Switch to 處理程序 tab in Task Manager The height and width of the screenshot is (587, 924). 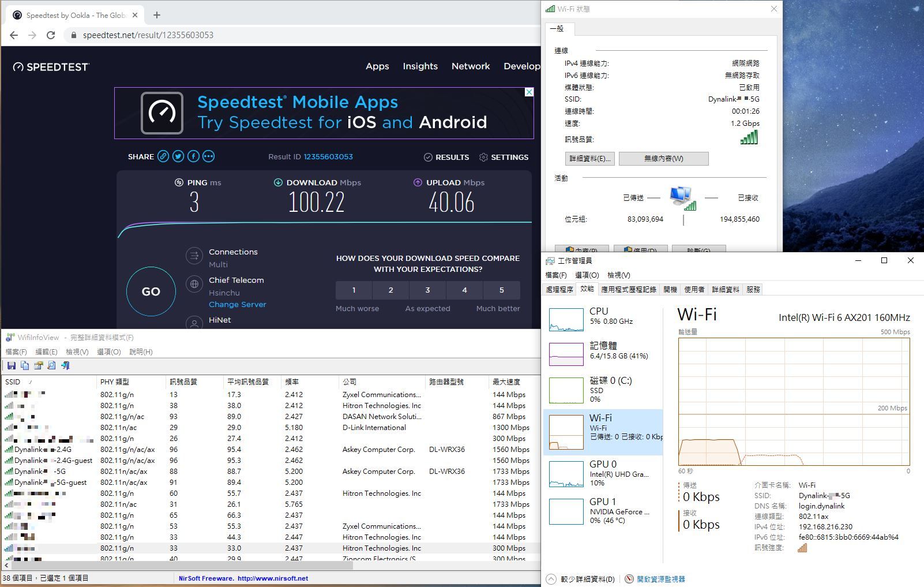[x=559, y=289]
